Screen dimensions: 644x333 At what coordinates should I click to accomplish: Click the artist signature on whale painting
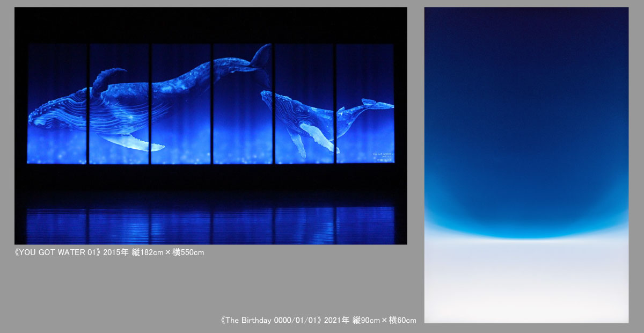[x=383, y=156]
